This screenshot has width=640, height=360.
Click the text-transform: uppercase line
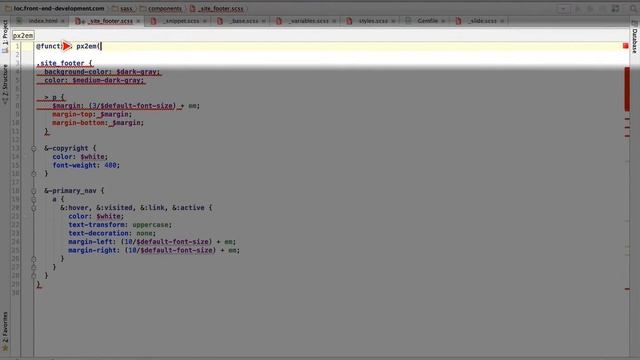[x=120, y=225]
